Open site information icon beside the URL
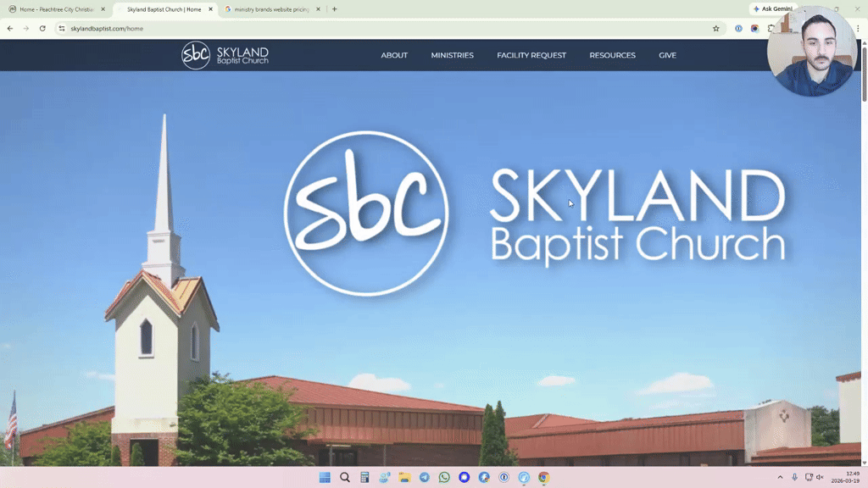Viewport: 868px width, 488px height. tap(62, 28)
